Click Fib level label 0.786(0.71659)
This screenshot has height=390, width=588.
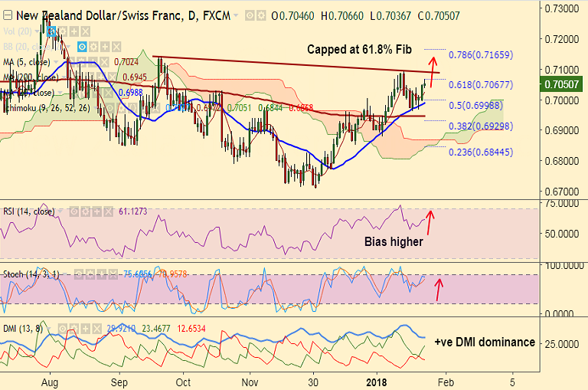481,55
